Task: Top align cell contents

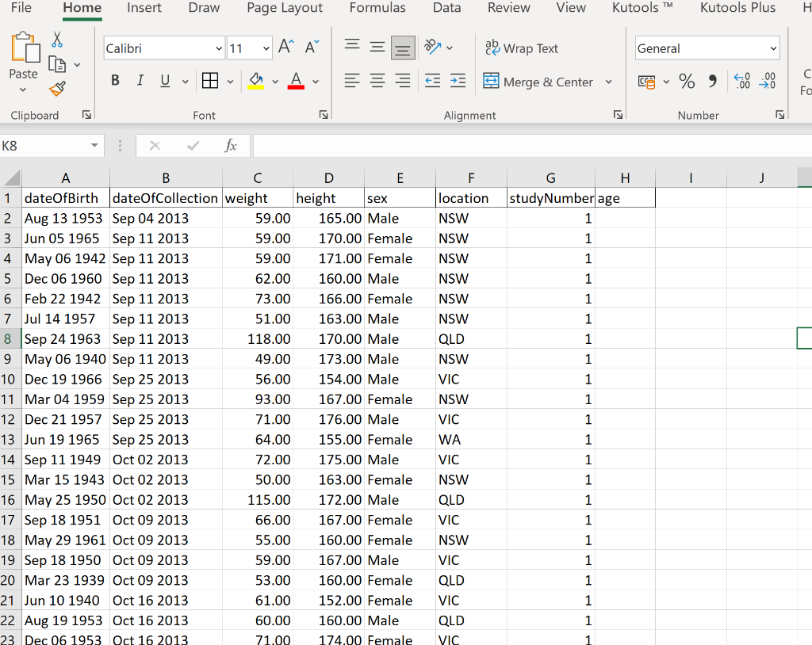Action: 352,45
